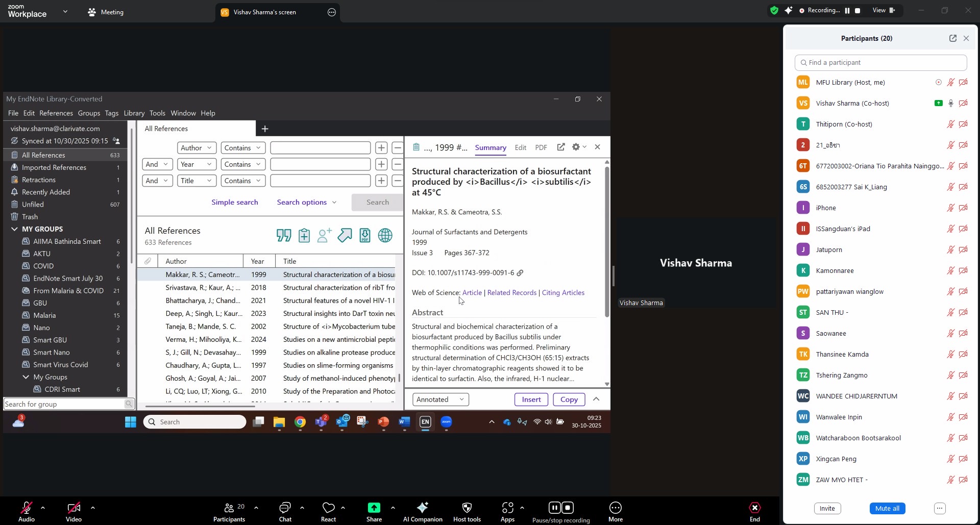
Task: Switch to the PDF tab in reference panel
Action: point(541,147)
